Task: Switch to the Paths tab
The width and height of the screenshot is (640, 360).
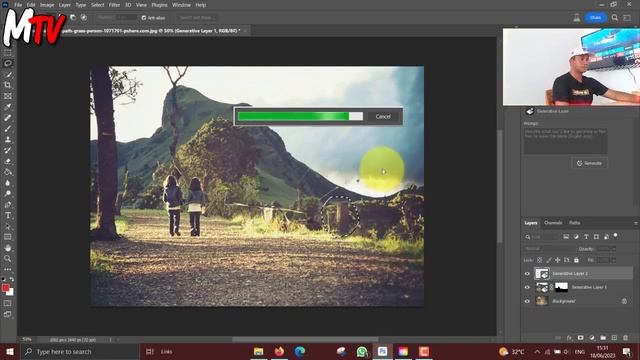Action: 575,223
